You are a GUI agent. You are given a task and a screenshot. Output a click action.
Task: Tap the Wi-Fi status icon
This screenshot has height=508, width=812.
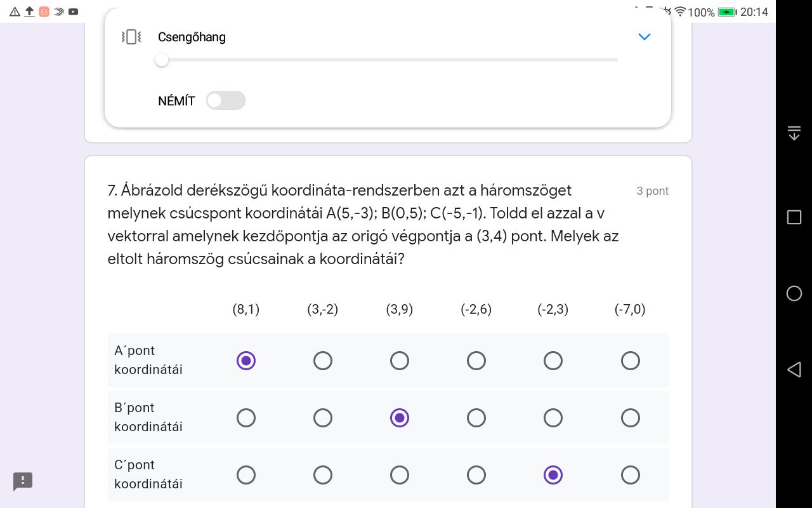click(x=680, y=11)
